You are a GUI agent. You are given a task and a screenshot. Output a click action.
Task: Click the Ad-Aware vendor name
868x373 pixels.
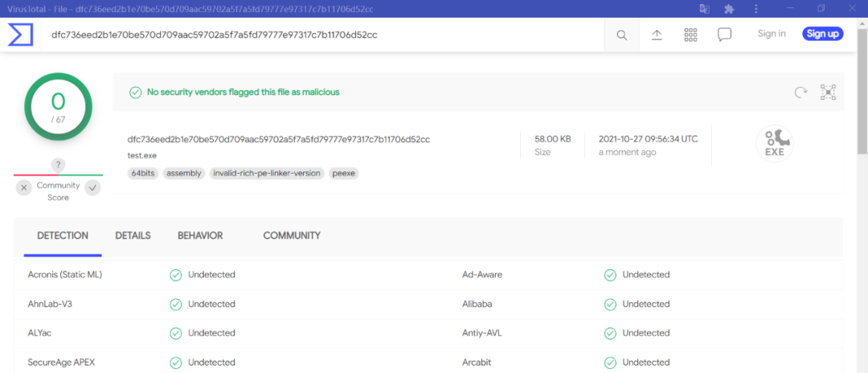tap(482, 274)
